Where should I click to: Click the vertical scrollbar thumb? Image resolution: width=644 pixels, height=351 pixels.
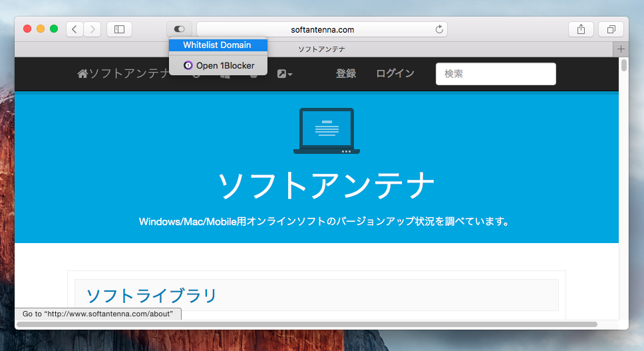click(624, 65)
